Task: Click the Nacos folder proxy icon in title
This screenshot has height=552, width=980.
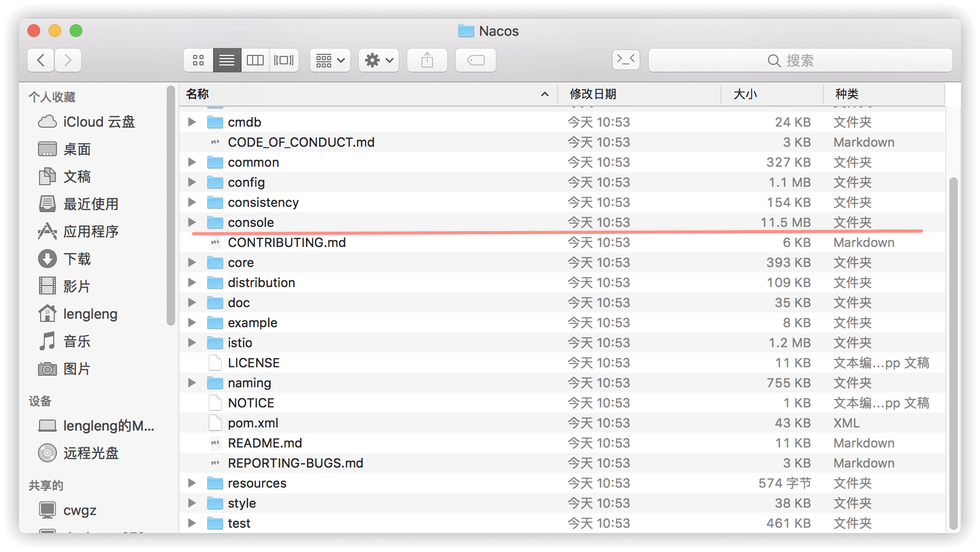Action: (x=466, y=31)
